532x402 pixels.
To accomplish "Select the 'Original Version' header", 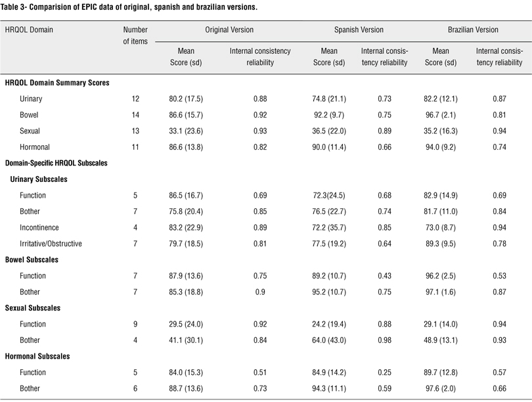I will point(229,30).
